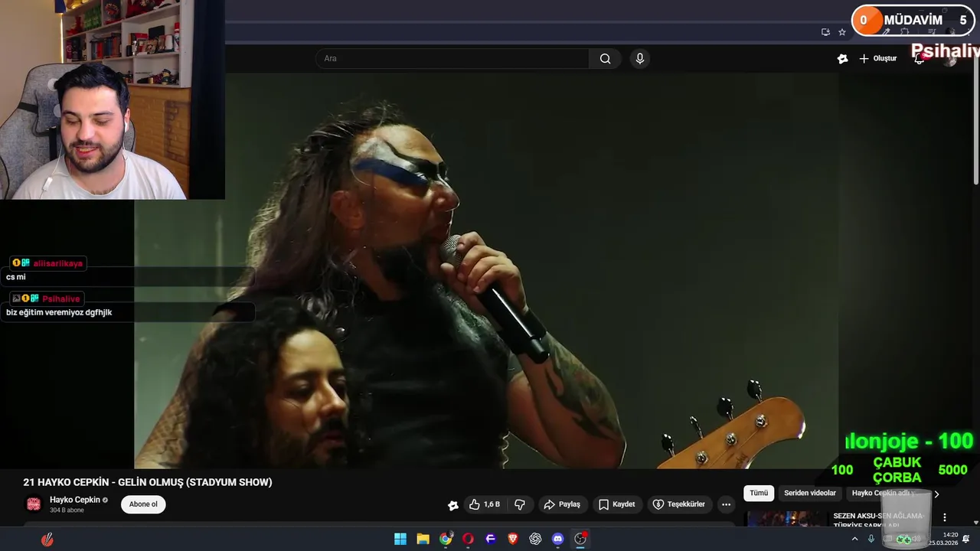Click the sparkle icon beside the like button
The image size is (980, 551).
[453, 505]
